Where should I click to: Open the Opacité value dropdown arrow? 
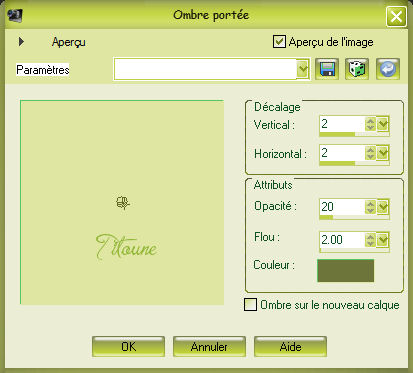pyautogui.click(x=383, y=207)
